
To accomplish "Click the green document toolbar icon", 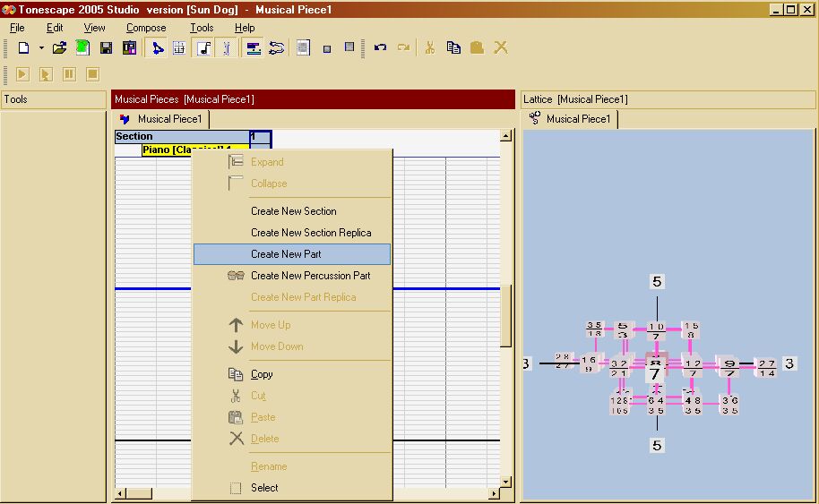I will click(82, 48).
